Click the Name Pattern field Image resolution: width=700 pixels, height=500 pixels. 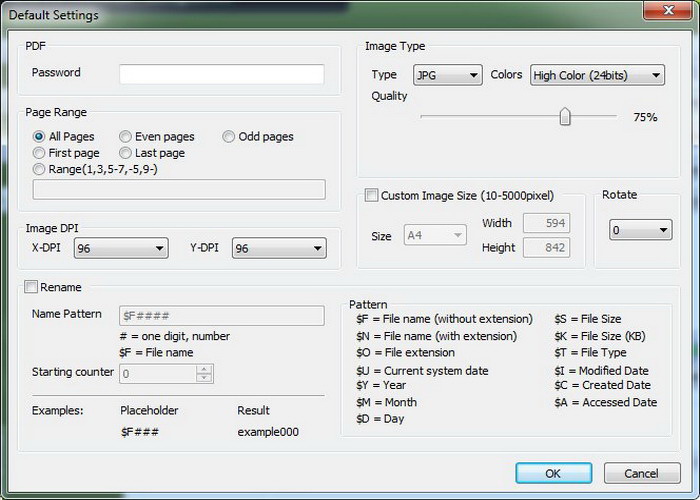221,316
